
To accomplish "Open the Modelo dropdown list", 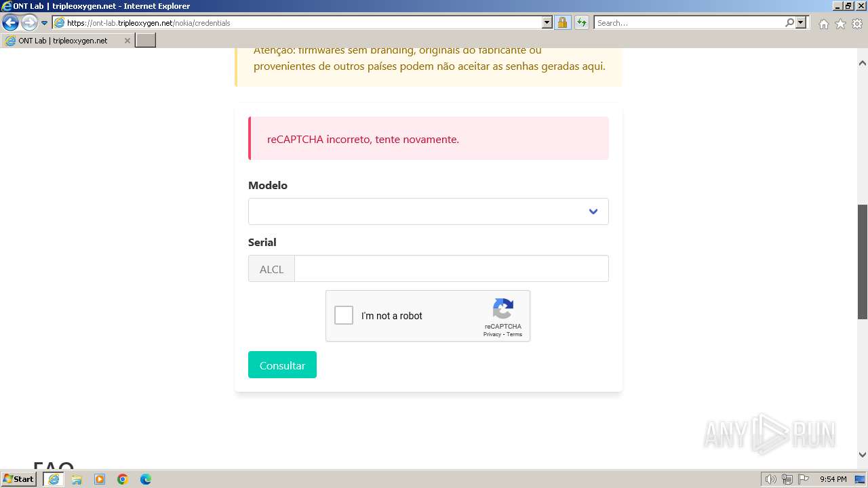I will click(x=428, y=211).
